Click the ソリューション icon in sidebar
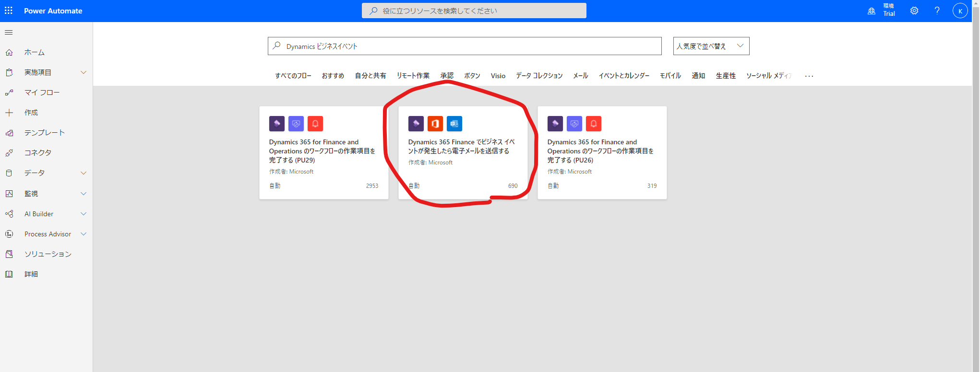 coord(9,254)
